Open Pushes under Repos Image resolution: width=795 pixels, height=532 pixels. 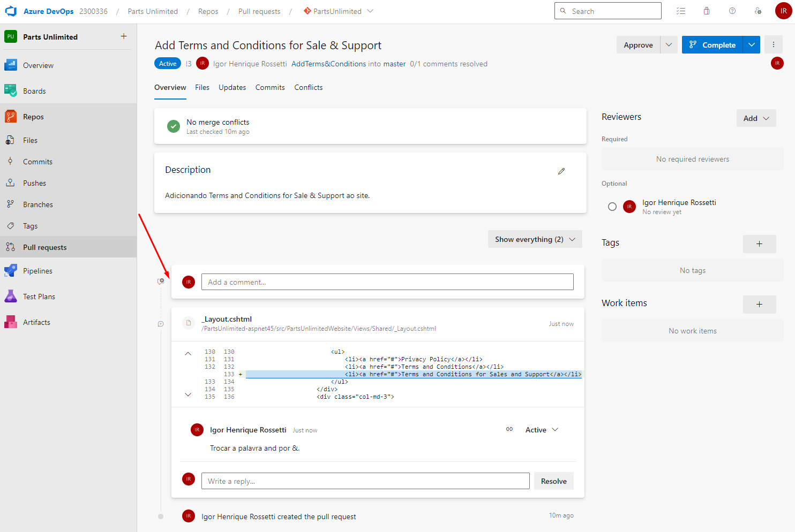[68, 183]
